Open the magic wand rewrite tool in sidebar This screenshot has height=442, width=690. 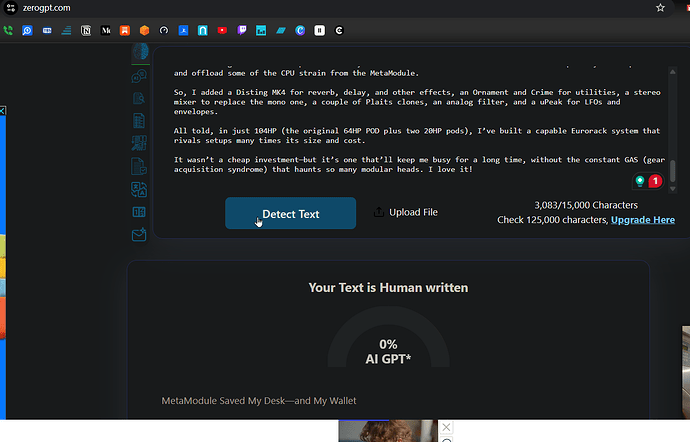pos(139,143)
